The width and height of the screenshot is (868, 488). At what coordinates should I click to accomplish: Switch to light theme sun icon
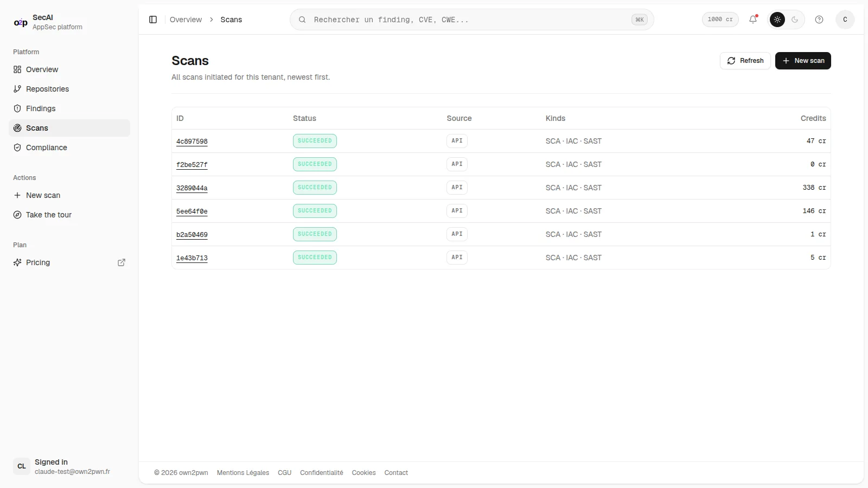777,20
